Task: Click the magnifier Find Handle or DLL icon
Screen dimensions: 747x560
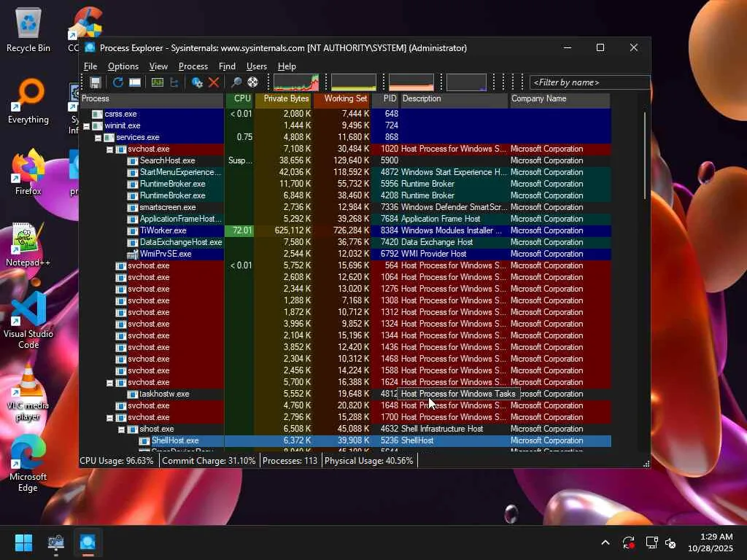Action: pyautogui.click(x=236, y=82)
